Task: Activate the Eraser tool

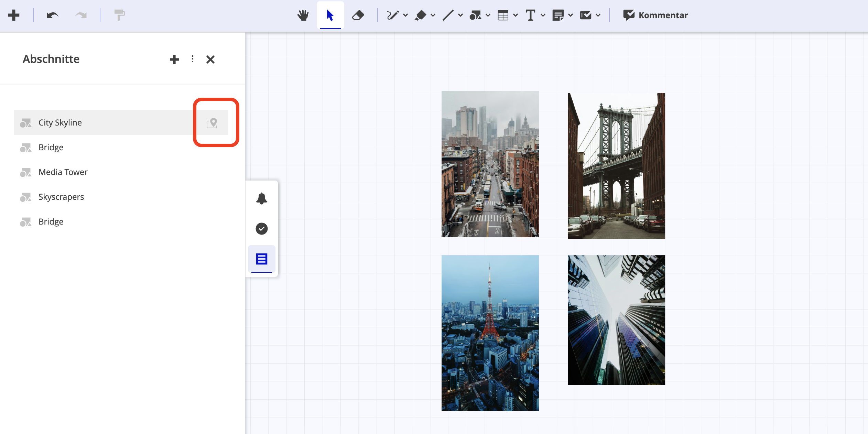Action: (358, 15)
